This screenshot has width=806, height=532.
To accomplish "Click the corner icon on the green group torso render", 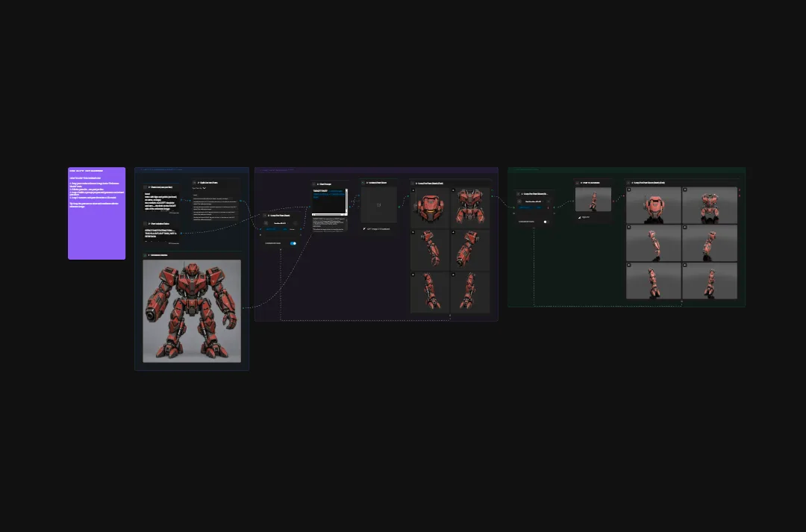I will pyautogui.click(x=685, y=190).
